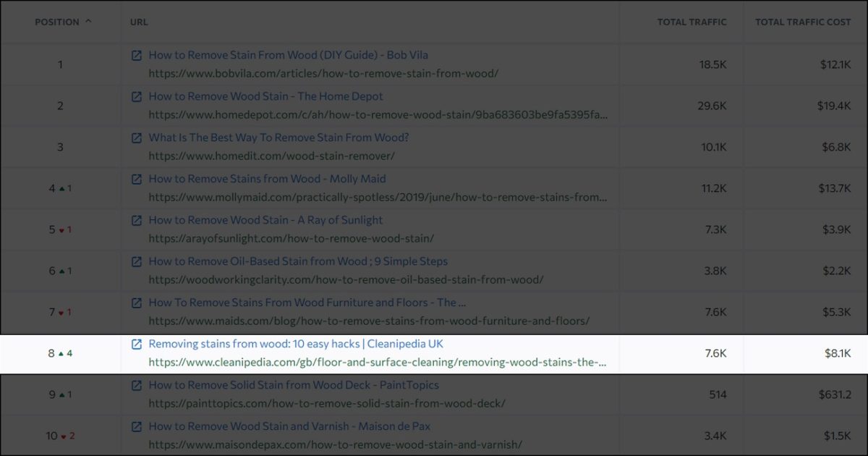Open the external link icon next to the Homedit URL
The image size is (868, 456).
tap(136, 137)
